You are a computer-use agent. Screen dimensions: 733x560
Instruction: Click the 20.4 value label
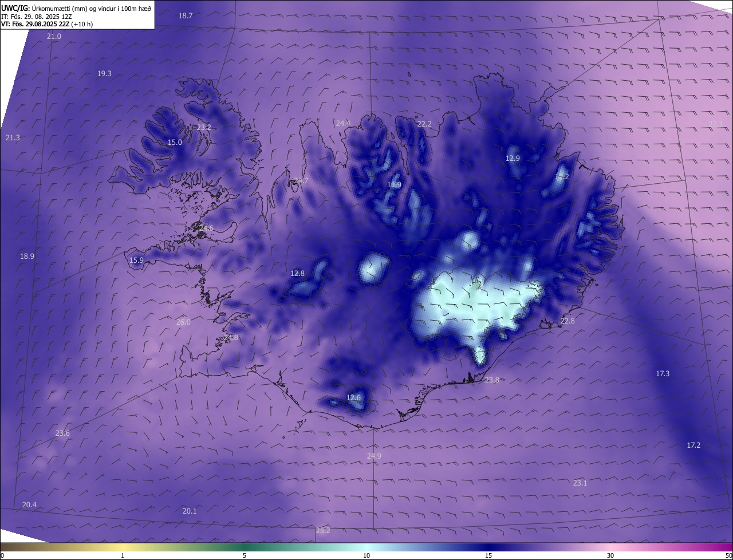(29, 505)
